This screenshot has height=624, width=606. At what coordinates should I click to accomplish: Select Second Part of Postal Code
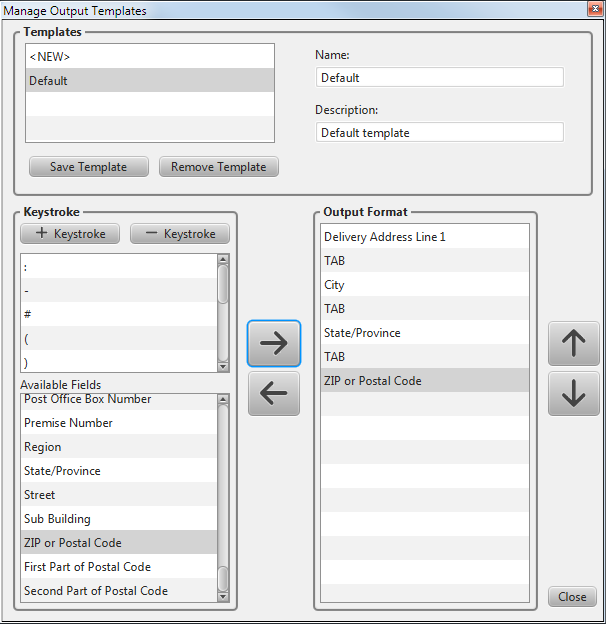tap(119, 590)
